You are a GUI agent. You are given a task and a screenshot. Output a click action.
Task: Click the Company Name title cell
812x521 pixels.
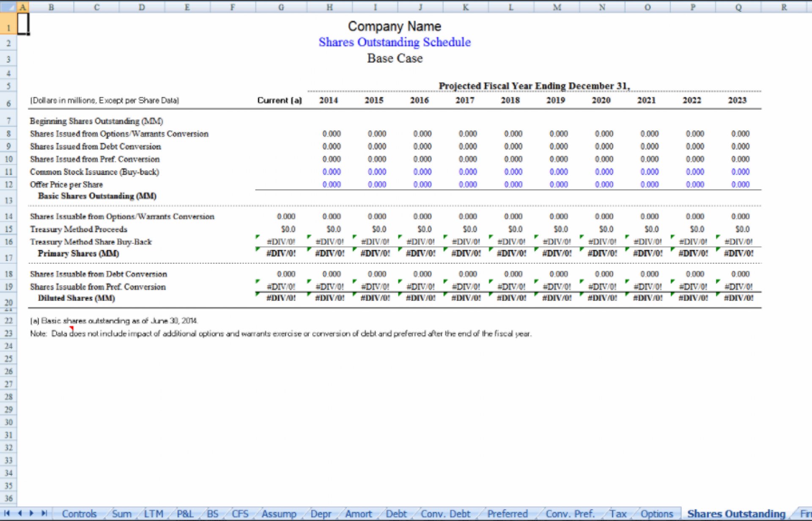394,26
